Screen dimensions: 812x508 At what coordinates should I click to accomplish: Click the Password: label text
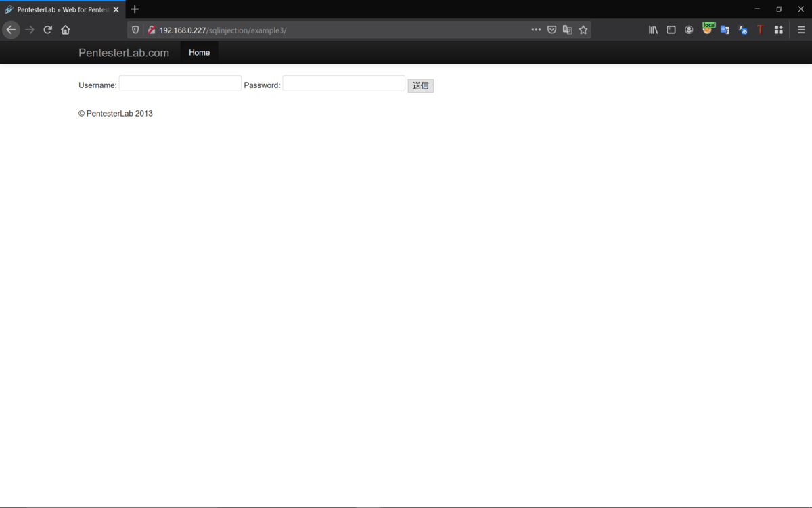(262, 85)
